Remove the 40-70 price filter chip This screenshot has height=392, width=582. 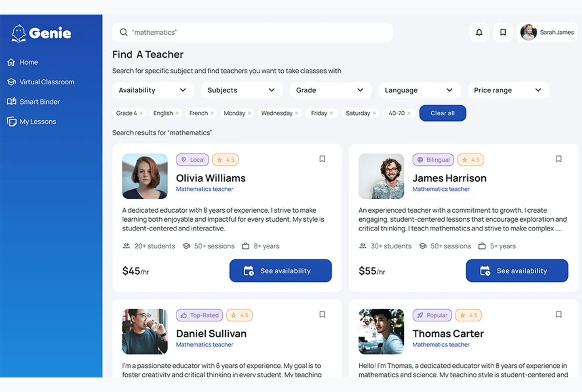pos(409,113)
